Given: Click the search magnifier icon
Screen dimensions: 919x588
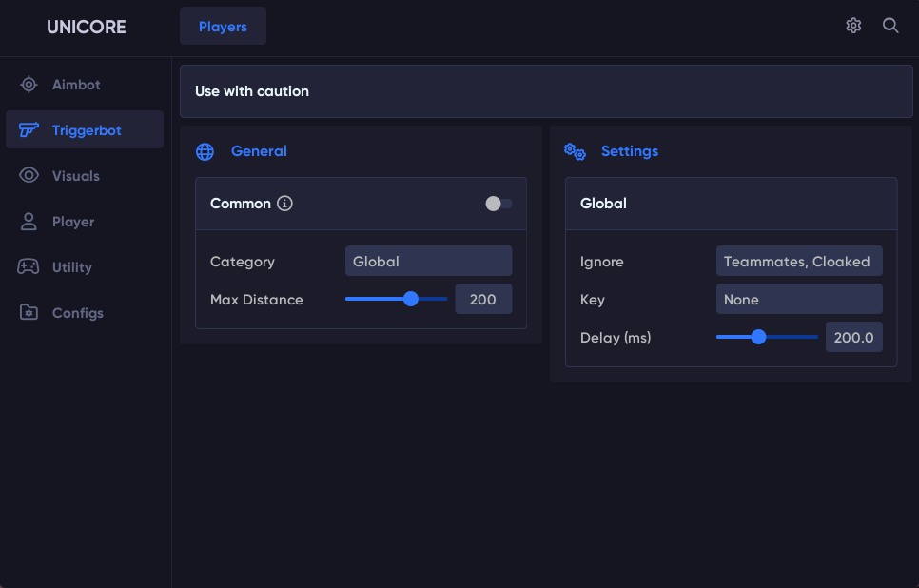Looking at the screenshot, I should click(x=890, y=26).
